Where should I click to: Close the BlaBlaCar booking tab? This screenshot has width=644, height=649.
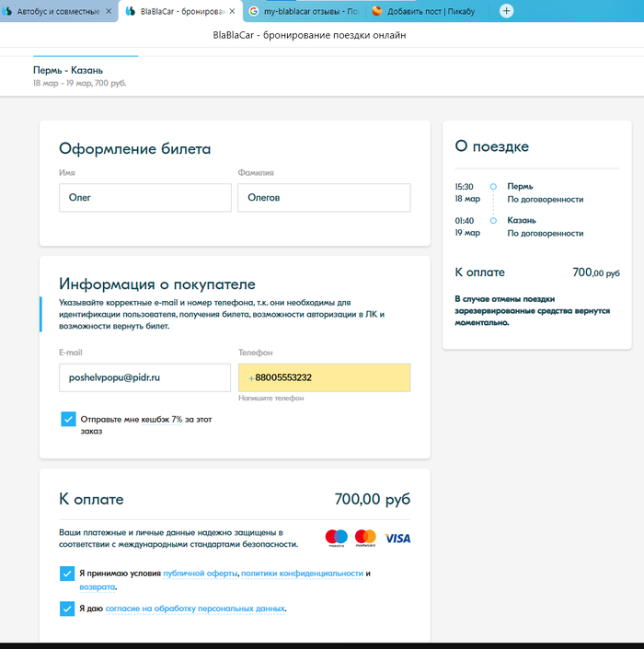coord(233,11)
